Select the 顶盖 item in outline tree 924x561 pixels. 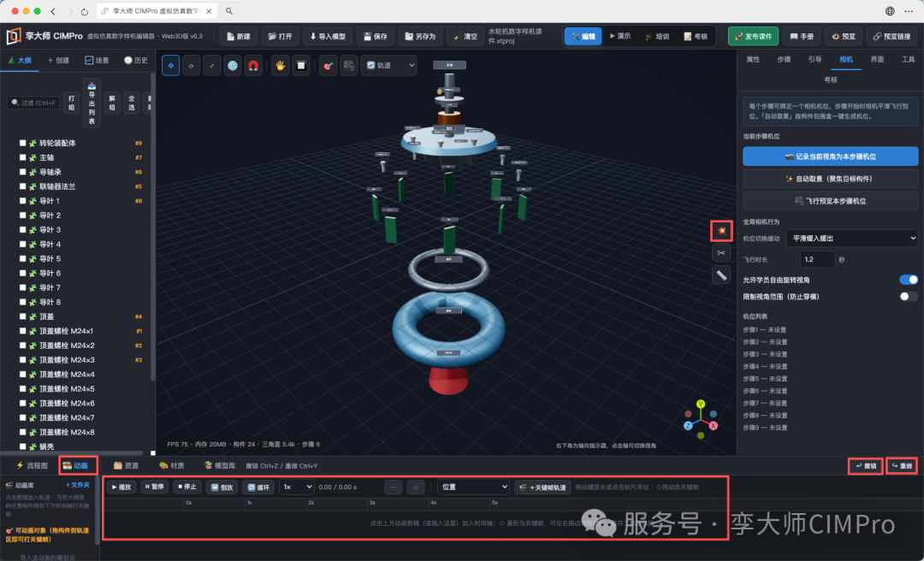(x=46, y=316)
